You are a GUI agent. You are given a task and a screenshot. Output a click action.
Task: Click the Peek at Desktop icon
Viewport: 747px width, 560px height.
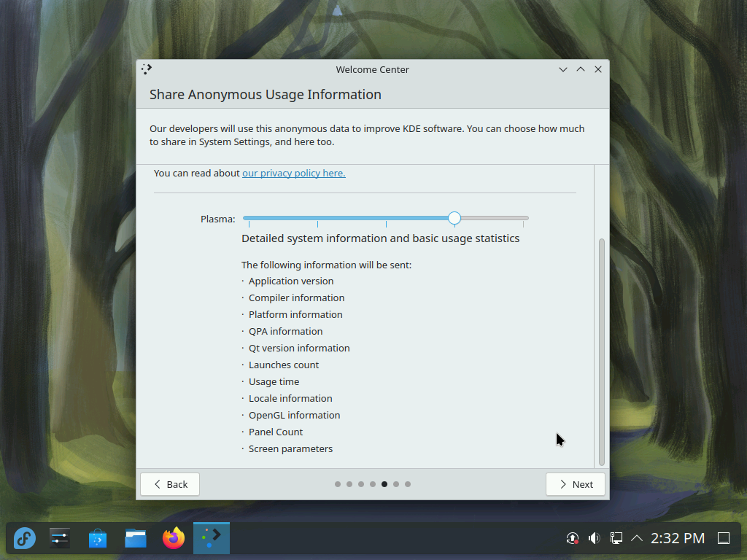pos(724,538)
